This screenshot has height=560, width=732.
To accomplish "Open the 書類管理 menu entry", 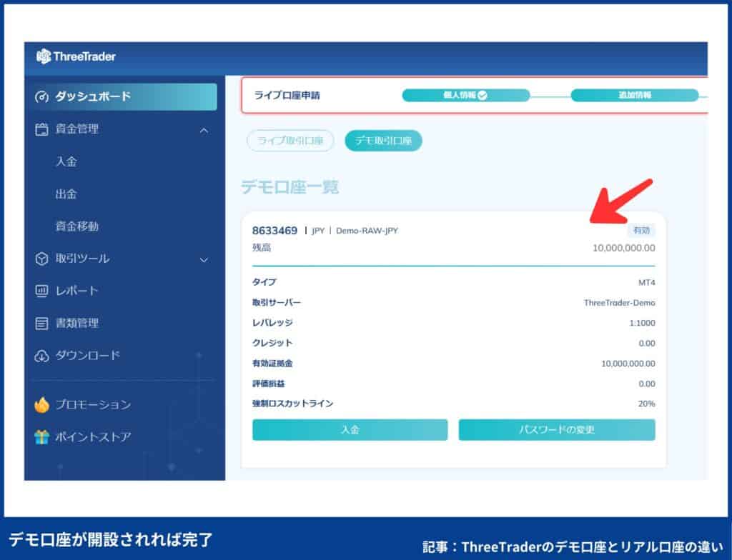I will coord(77,323).
